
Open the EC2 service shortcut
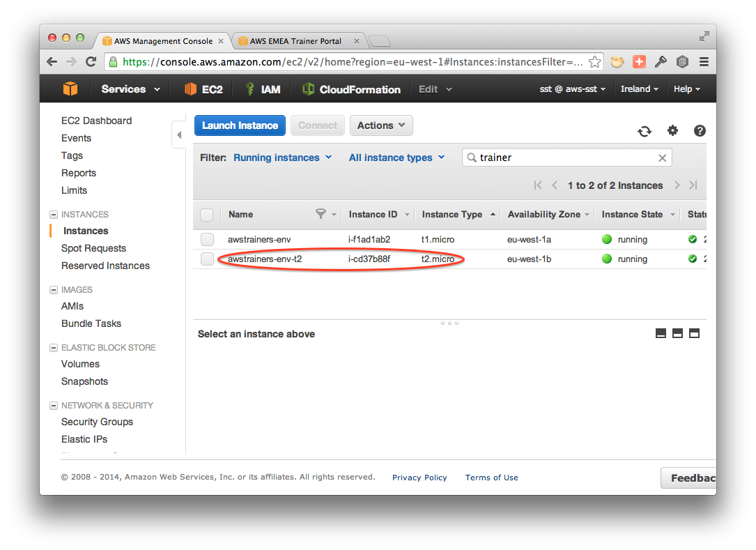pos(203,89)
